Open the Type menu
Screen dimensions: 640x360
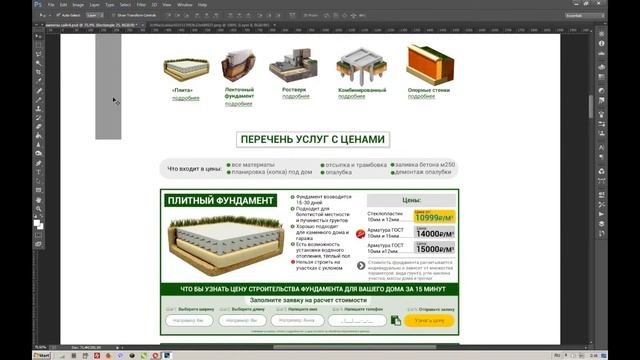(x=110, y=5)
